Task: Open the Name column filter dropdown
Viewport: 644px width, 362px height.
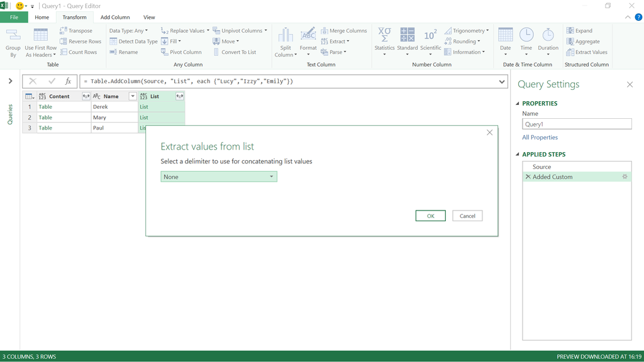Action: click(131, 96)
